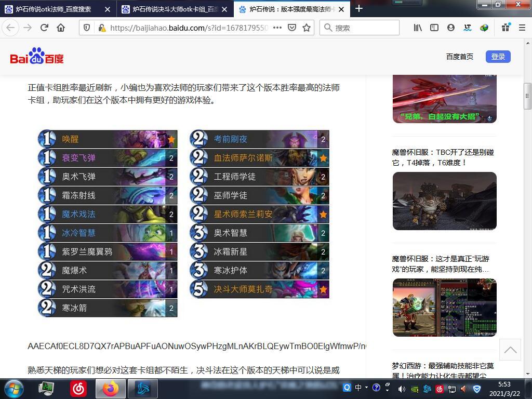Click the 寒冰箭 card row
Image resolution: width=532 pixels, height=399 pixels.
pyautogui.click(x=108, y=308)
